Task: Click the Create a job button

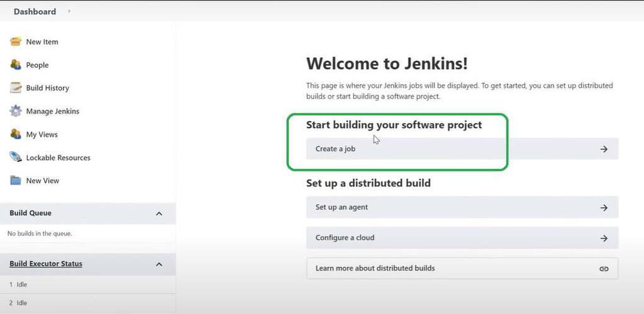Action: tap(462, 149)
